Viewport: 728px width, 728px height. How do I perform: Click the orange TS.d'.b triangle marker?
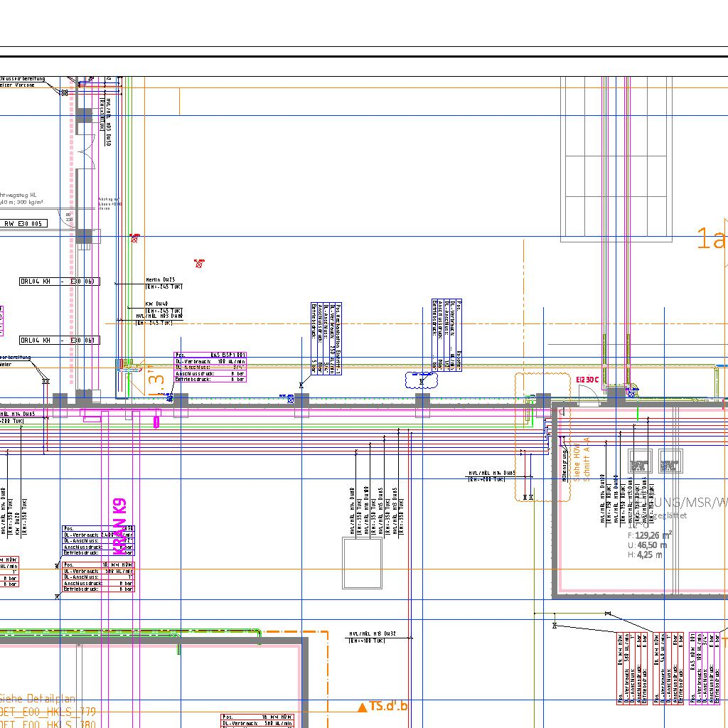[x=362, y=707]
